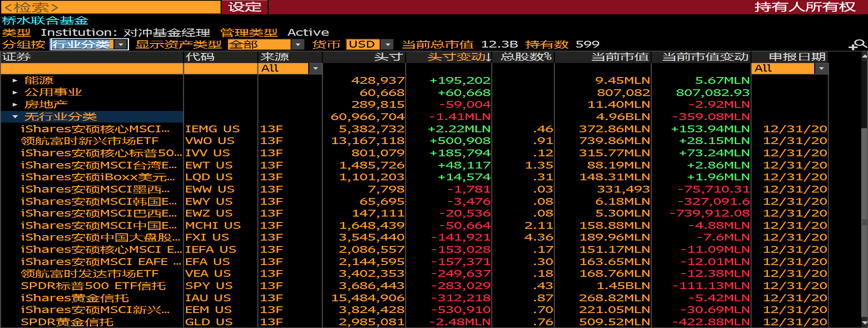Click the position change +2.22MLN
The image size is (868, 328).
tap(459, 129)
